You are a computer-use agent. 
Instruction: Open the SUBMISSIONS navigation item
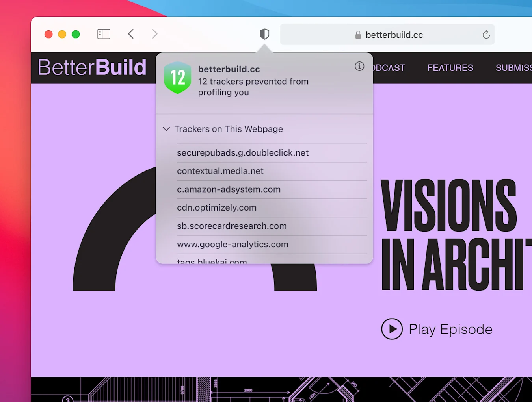[x=513, y=68]
